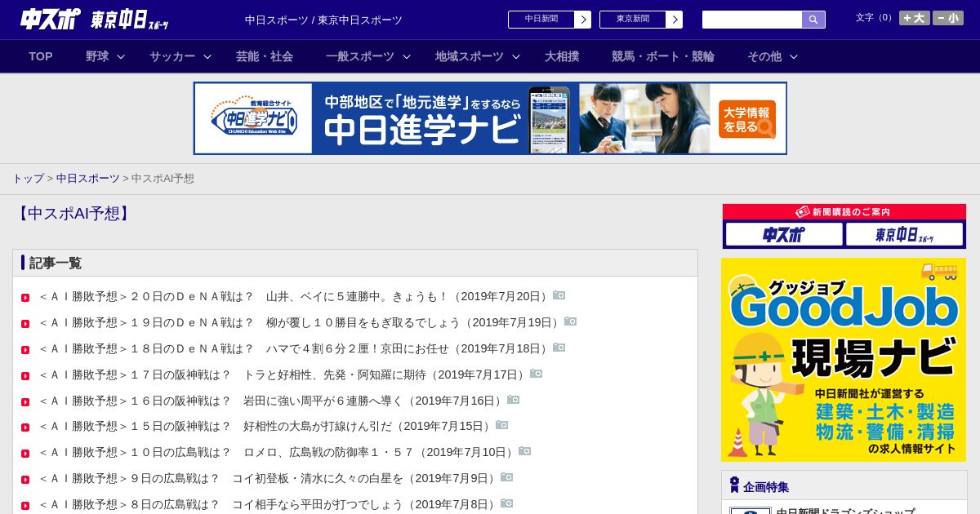Open the 中日新聞 link button
The width and height of the screenshot is (980, 514).
[541, 20]
